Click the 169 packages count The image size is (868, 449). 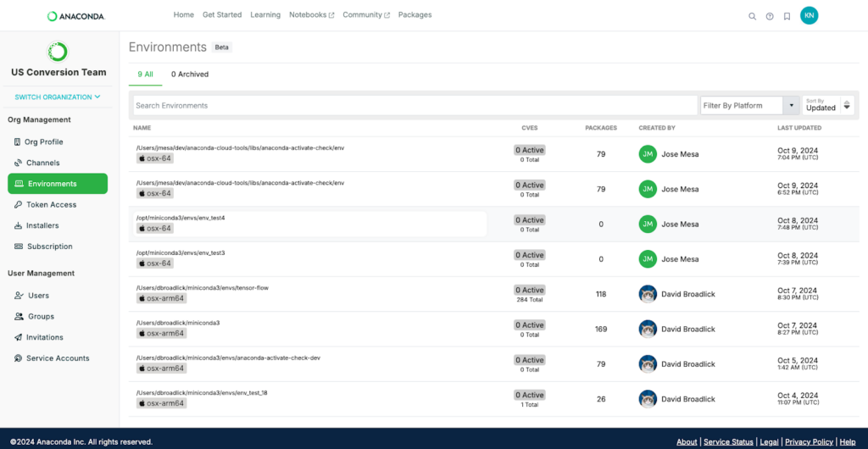pos(601,329)
